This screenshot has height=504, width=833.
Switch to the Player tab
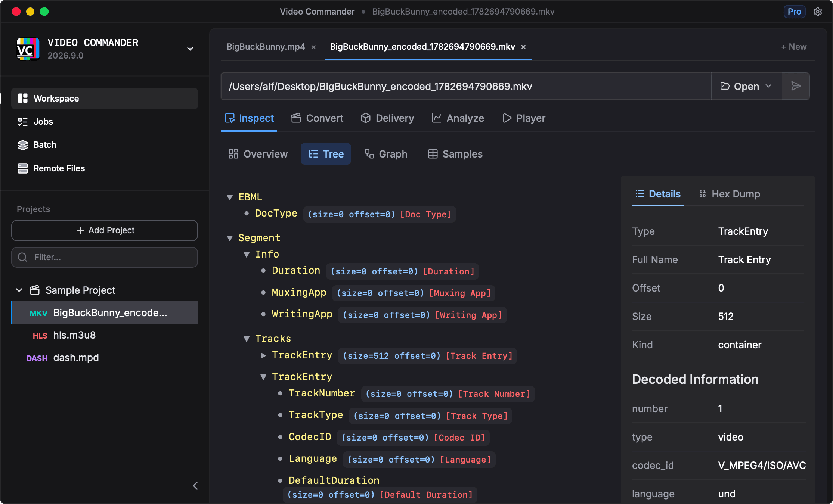(x=524, y=118)
